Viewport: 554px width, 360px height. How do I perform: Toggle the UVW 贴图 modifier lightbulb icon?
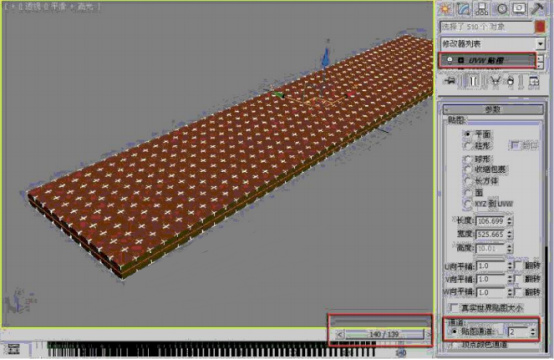pos(450,60)
